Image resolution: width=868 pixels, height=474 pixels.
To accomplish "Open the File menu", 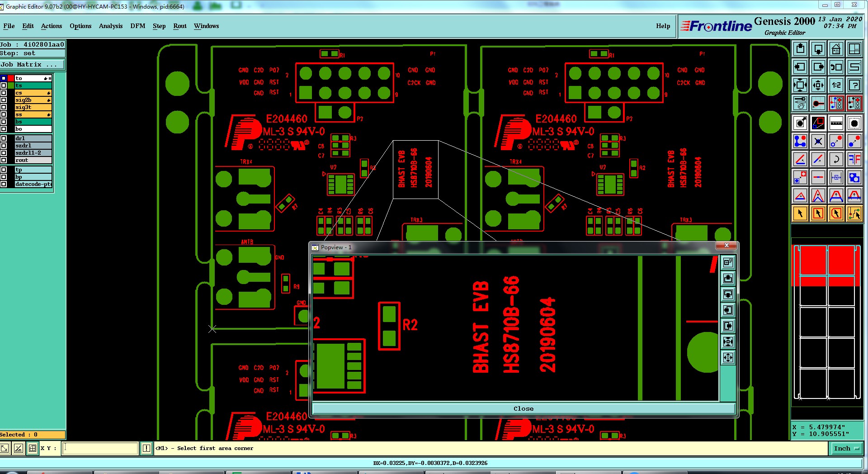I will click(x=9, y=26).
